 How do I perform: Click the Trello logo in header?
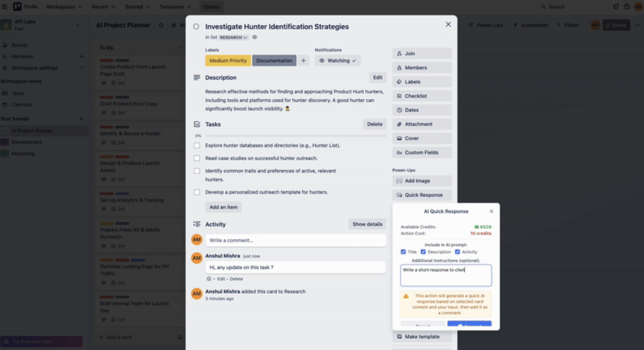25,6
